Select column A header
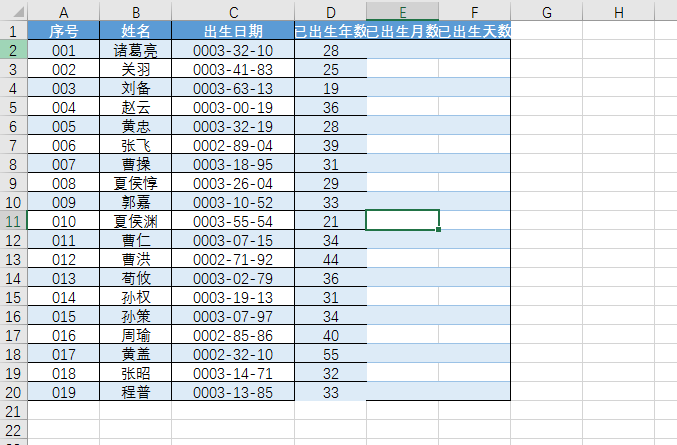 [63, 12]
